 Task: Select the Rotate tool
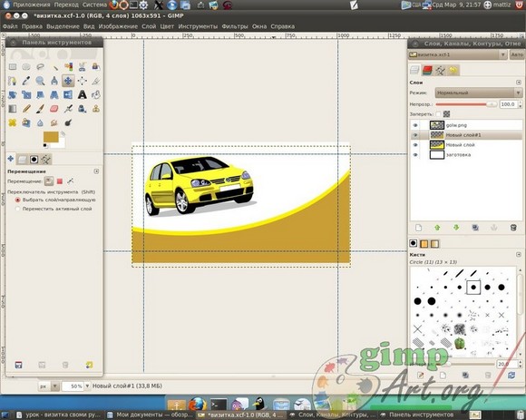(13, 95)
